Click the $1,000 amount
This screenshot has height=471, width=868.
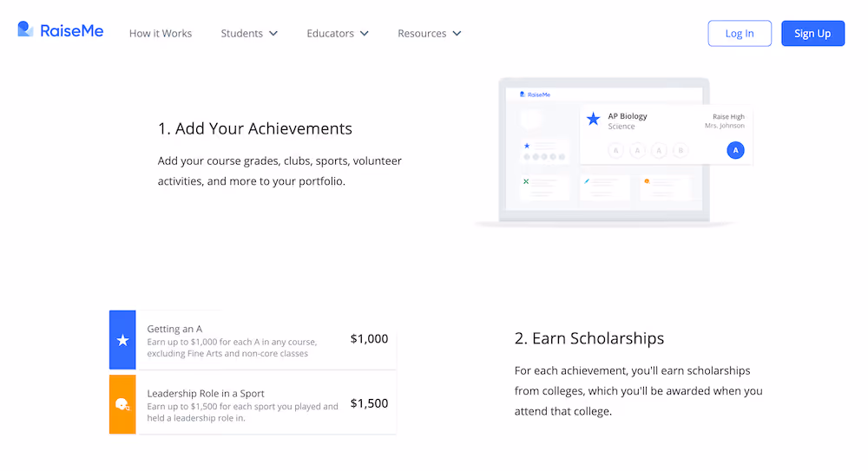(369, 339)
